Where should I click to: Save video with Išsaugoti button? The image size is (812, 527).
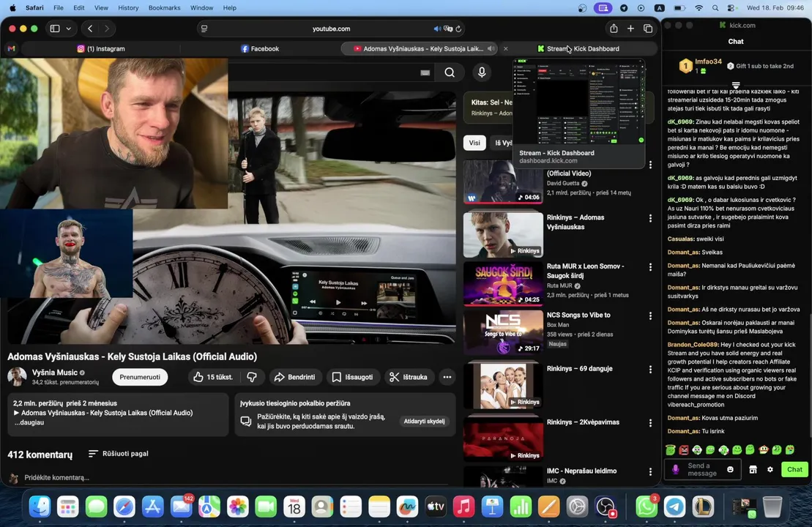pos(352,377)
